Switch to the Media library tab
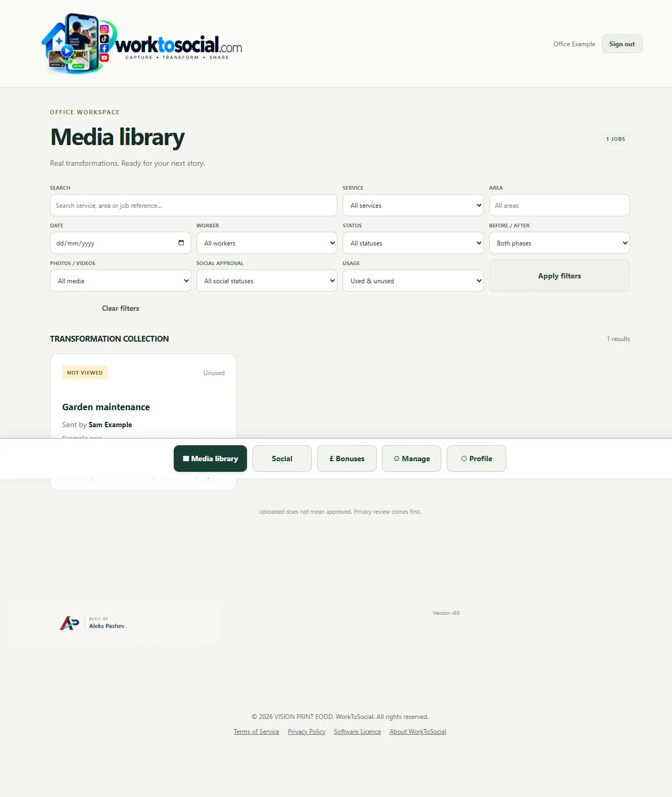 210,459
